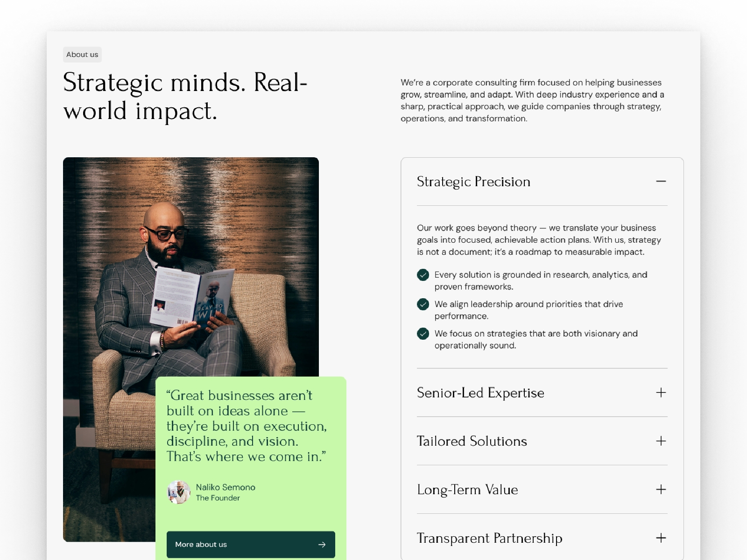Click the founder avatar of Naliko Semono
747x560 pixels.
(x=178, y=492)
